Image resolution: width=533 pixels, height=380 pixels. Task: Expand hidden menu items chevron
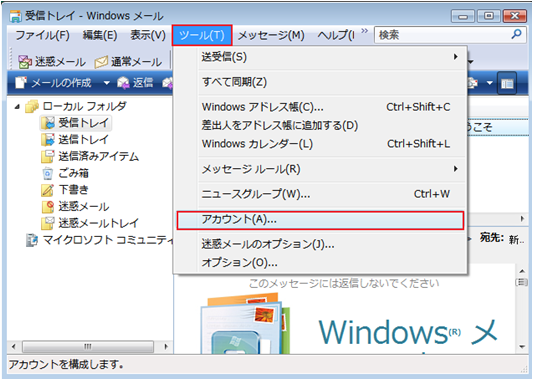click(x=364, y=31)
